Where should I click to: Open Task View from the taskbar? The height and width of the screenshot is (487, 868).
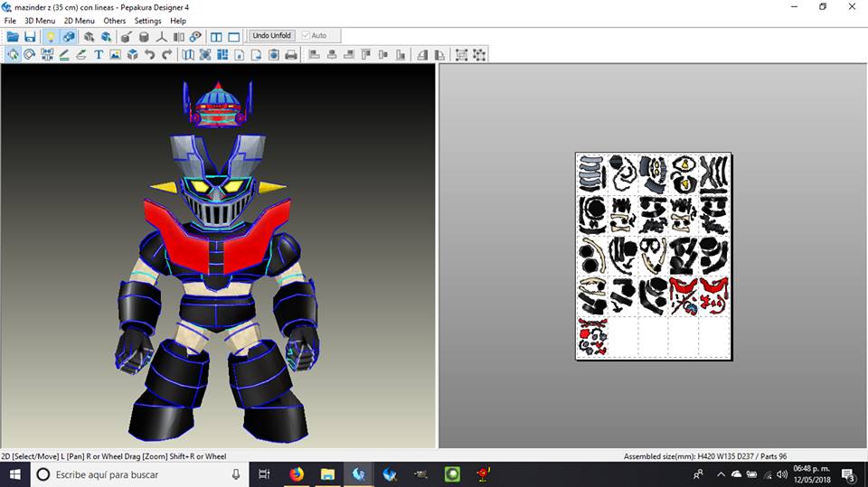coord(265,474)
